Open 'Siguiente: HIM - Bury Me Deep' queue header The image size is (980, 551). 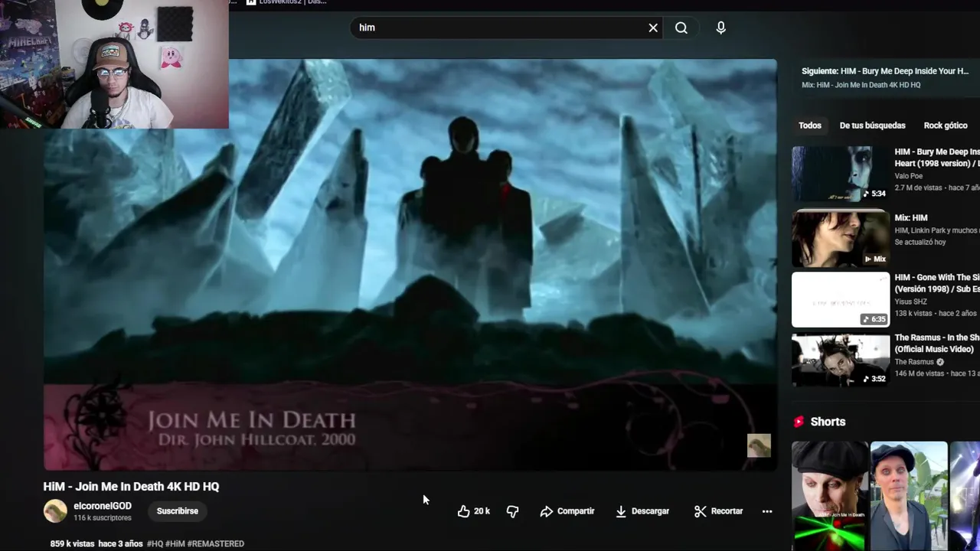(885, 71)
